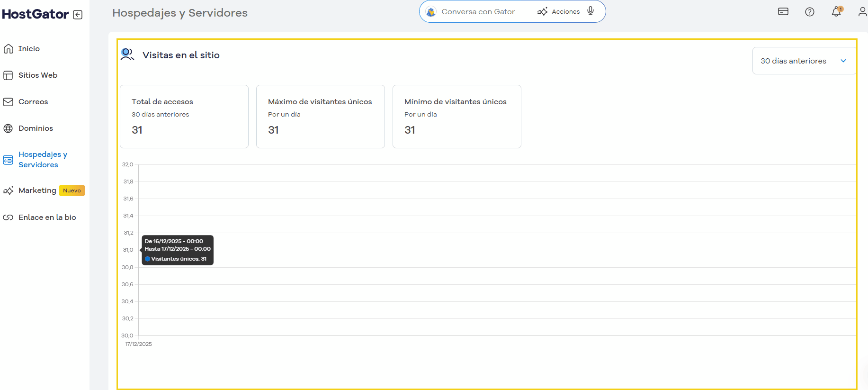Open the 30 días anteriores period dropdown
The height and width of the screenshot is (390, 868).
click(x=804, y=61)
